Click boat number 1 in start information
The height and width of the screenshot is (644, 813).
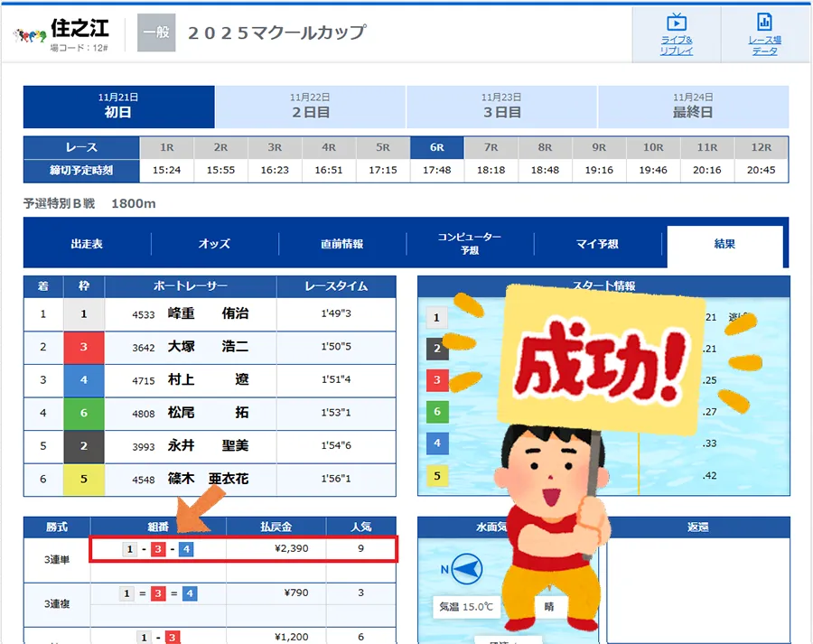(436, 317)
